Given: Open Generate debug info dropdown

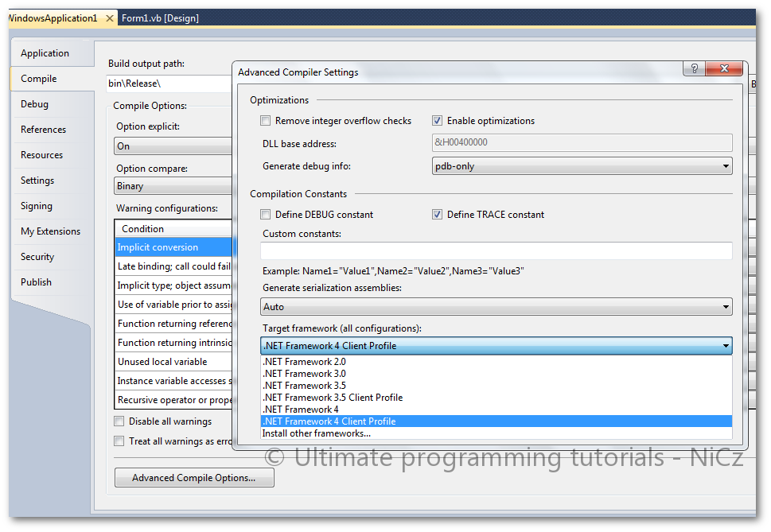Looking at the screenshot, I should [582, 166].
